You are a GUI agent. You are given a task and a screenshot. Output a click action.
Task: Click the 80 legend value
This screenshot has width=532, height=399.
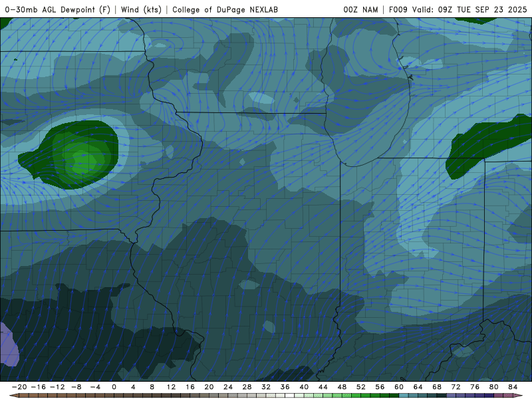point(494,387)
